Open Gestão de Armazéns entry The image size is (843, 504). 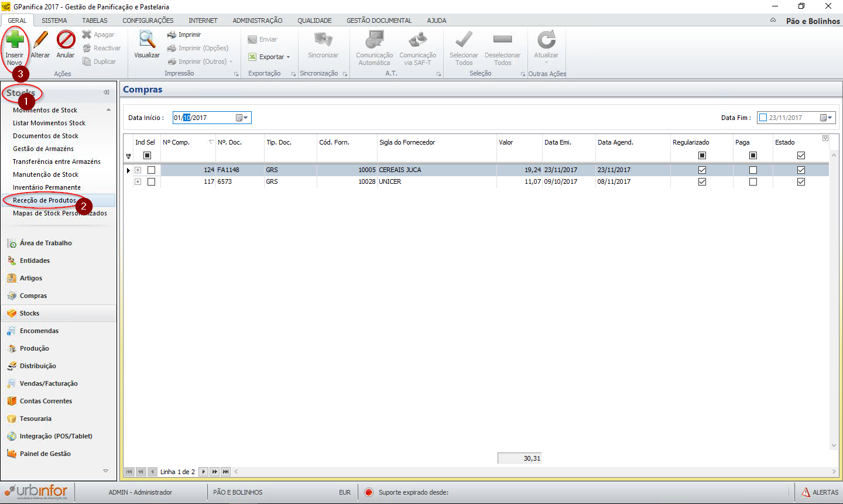point(43,149)
